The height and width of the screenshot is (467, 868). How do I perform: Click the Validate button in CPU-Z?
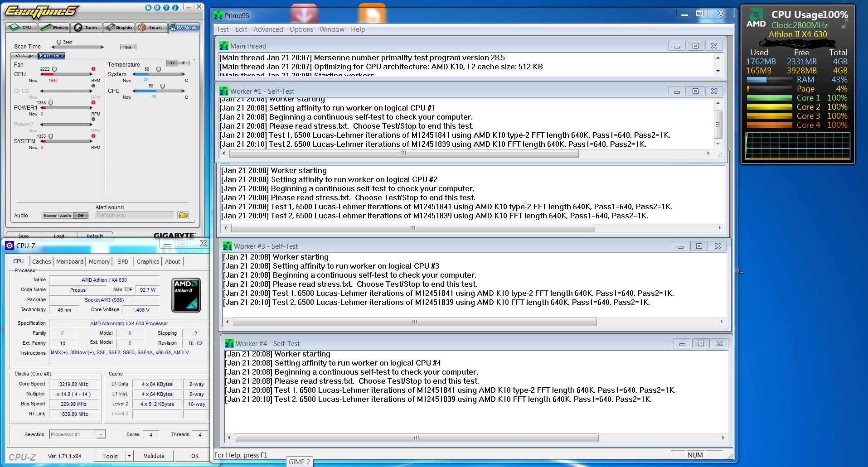point(154,456)
